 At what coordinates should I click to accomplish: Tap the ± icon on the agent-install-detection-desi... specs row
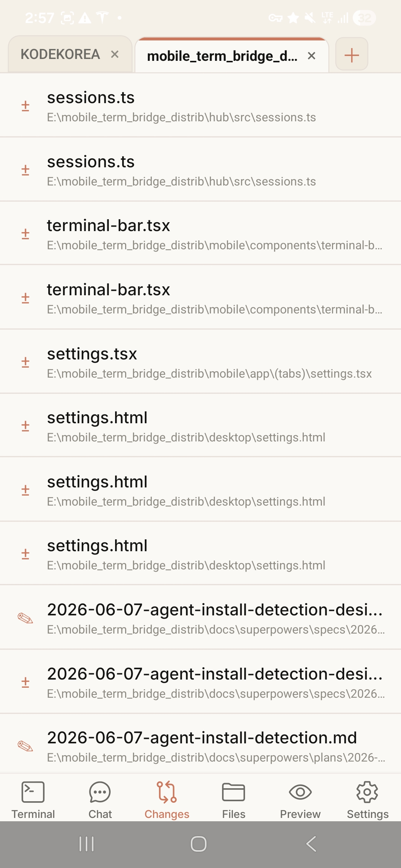[x=25, y=682]
